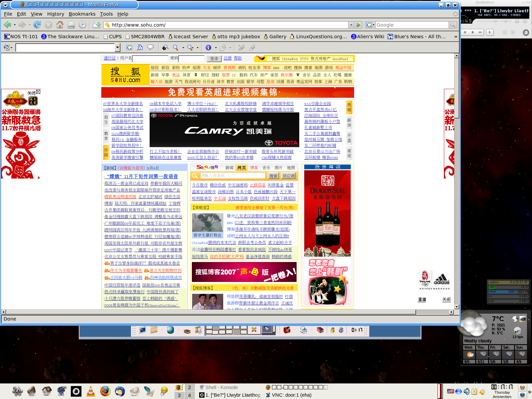Click the yellow lightbulb icon in bottom panel
The height and width of the screenshot is (399, 532).
coord(164,391)
